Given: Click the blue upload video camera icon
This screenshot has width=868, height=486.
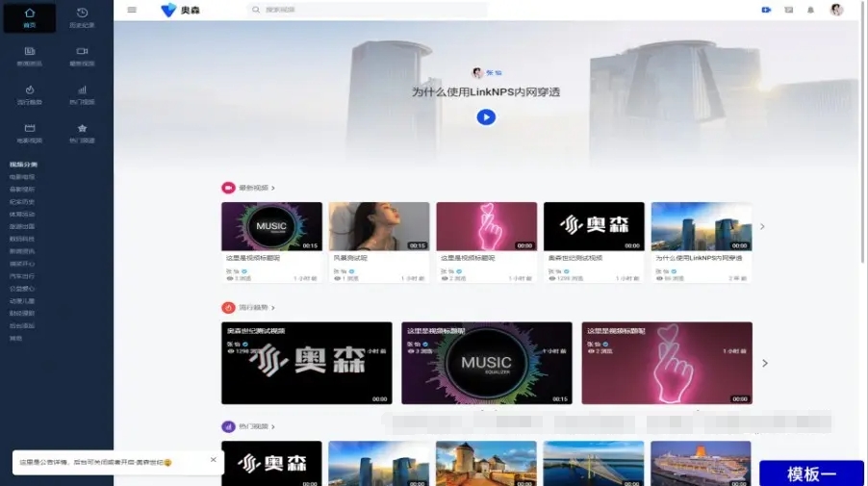Looking at the screenshot, I should point(766,10).
